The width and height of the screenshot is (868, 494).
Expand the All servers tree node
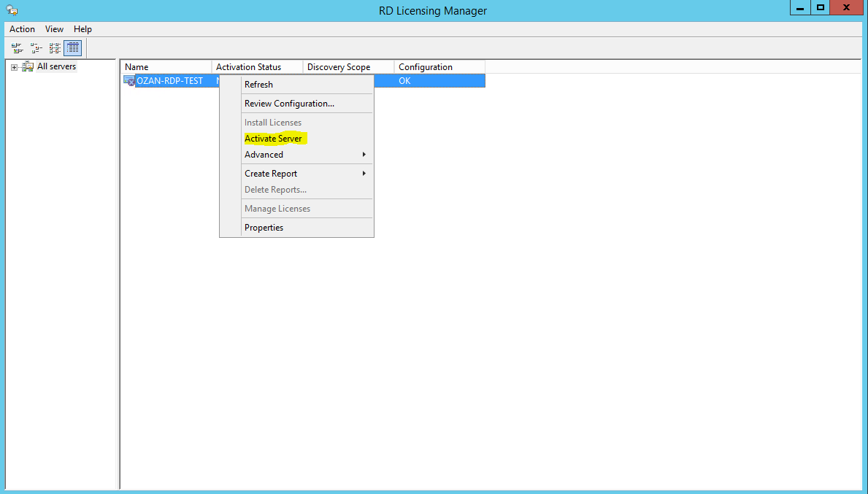click(x=14, y=67)
